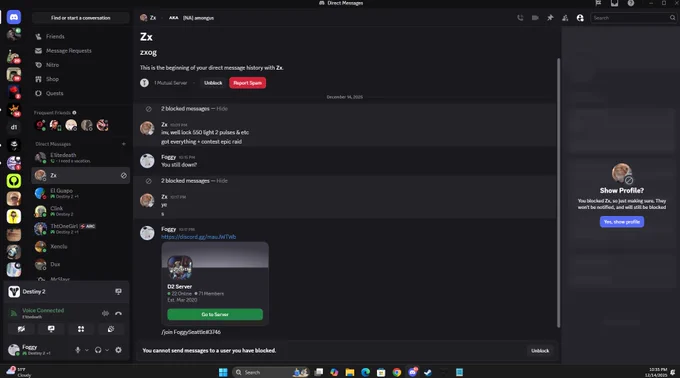680x378 pixels.
Task: Open the soundboard icon
Action: click(111, 329)
